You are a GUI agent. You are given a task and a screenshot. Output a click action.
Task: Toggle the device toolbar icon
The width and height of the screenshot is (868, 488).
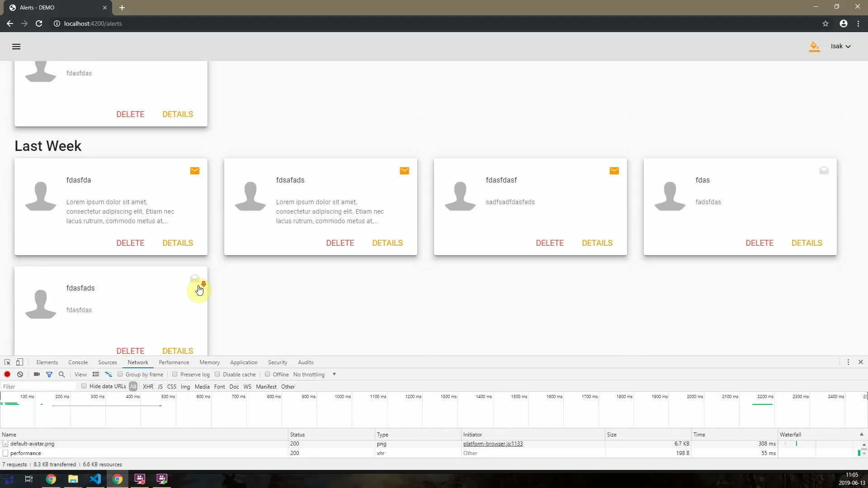(x=19, y=362)
